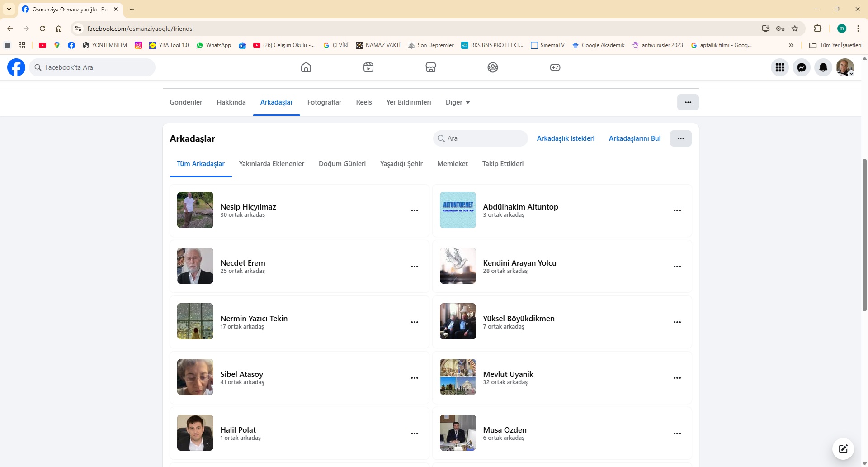Open options menu for Mevlut Uyanik

(x=677, y=378)
